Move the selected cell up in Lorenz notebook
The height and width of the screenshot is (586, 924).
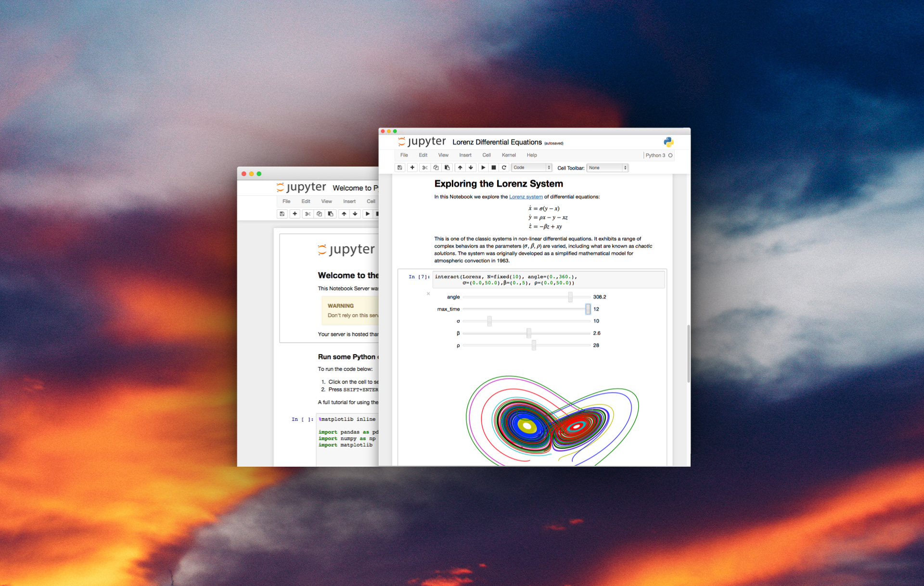[x=460, y=167]
